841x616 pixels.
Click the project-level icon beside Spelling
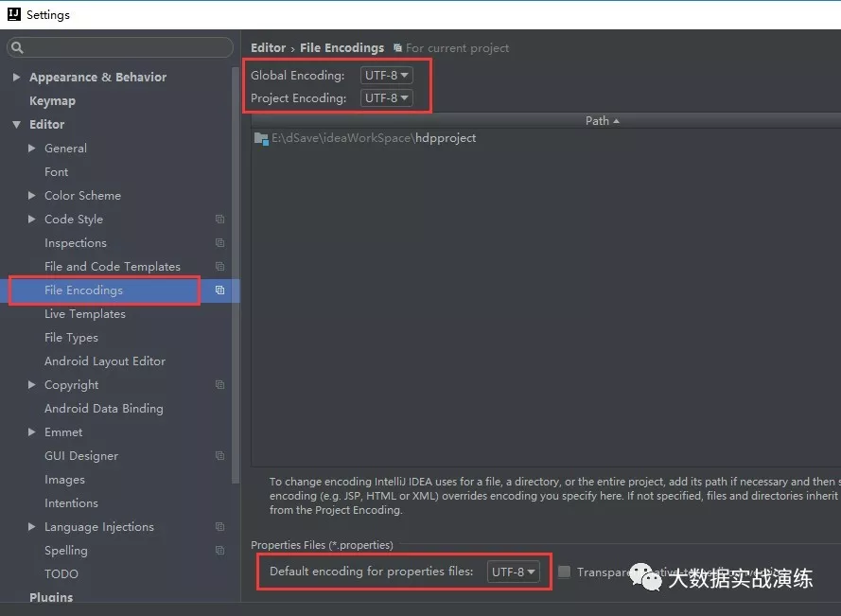(219, 550)
